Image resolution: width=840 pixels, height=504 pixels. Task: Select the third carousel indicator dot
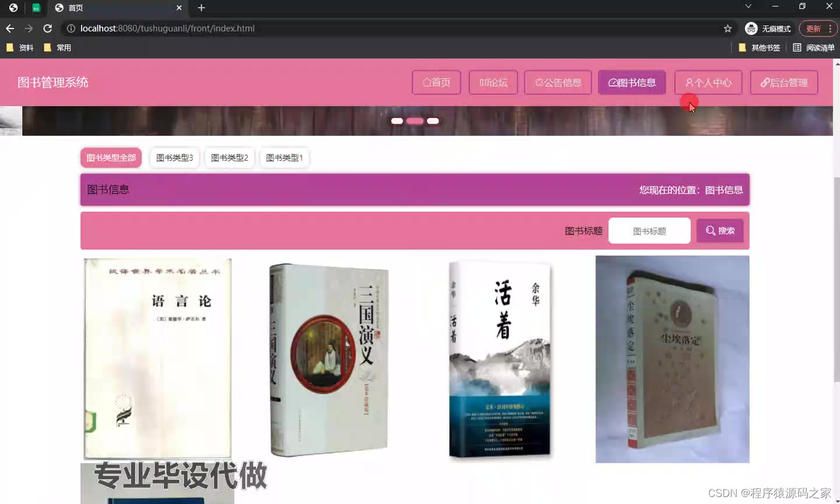click(433, 121)
